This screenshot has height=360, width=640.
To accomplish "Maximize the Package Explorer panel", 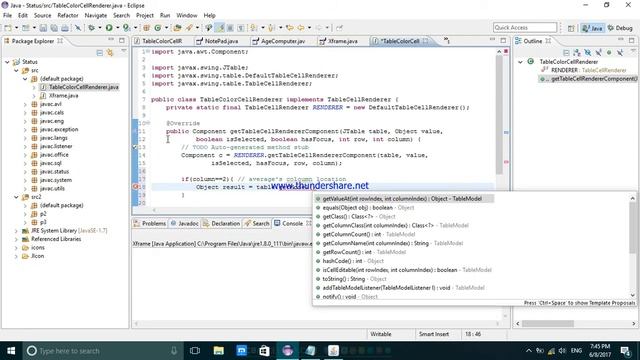I will tap(122, 40).
